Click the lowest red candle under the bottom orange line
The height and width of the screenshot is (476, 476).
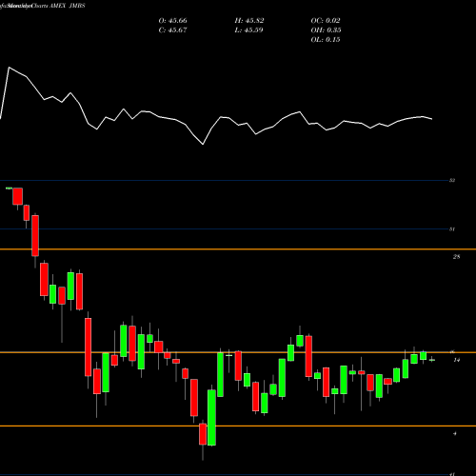[203, 434]
